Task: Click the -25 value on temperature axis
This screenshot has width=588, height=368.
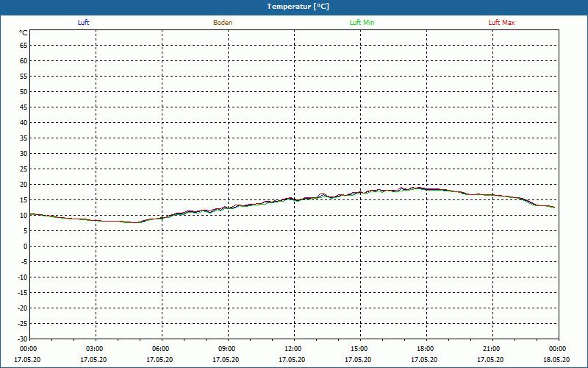Action: click(x=23, y=324)
